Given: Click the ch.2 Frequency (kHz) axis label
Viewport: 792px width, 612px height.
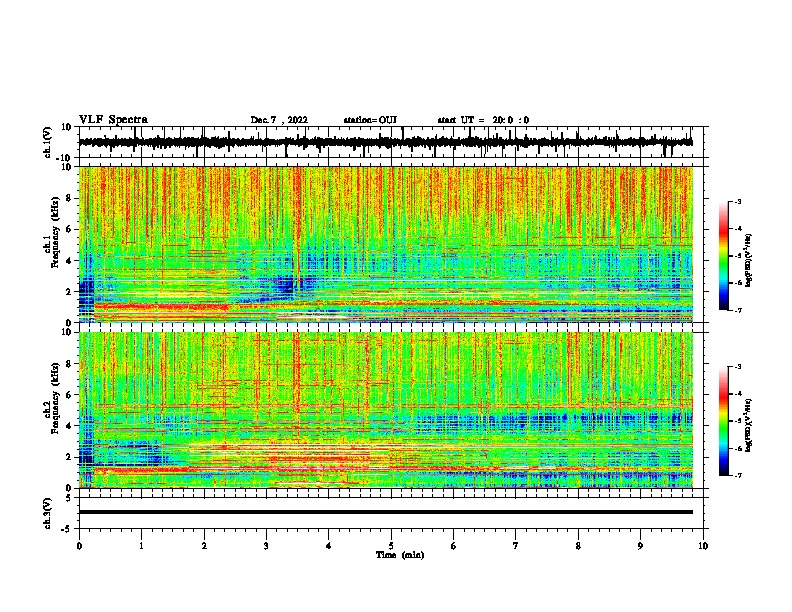Looking at the screenshot, I should [51, 398].
